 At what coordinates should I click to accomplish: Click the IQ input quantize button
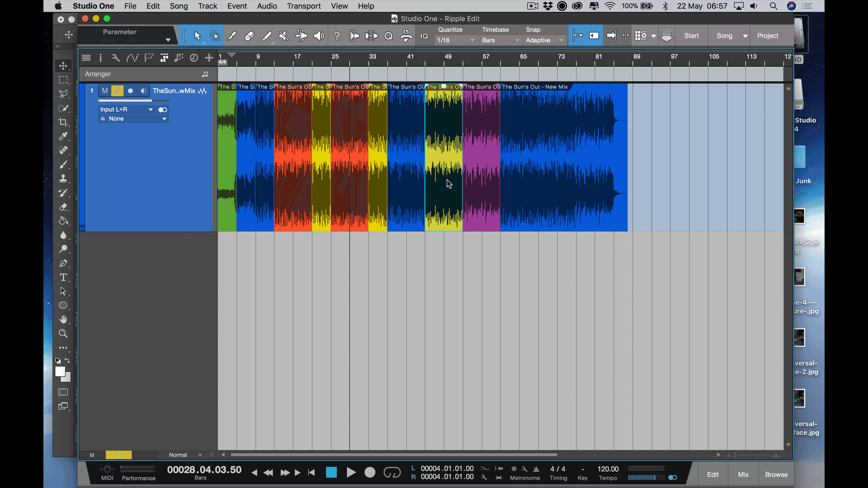pos(424,36)
